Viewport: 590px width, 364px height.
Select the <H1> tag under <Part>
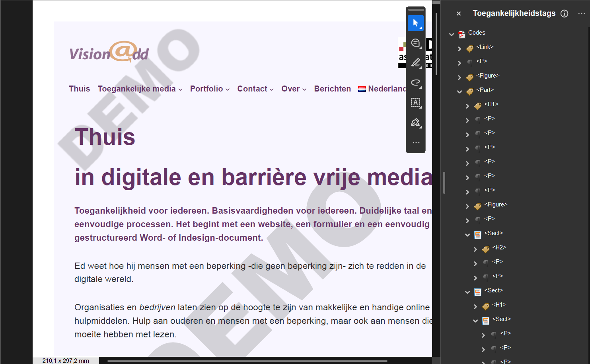pos(491,104)
